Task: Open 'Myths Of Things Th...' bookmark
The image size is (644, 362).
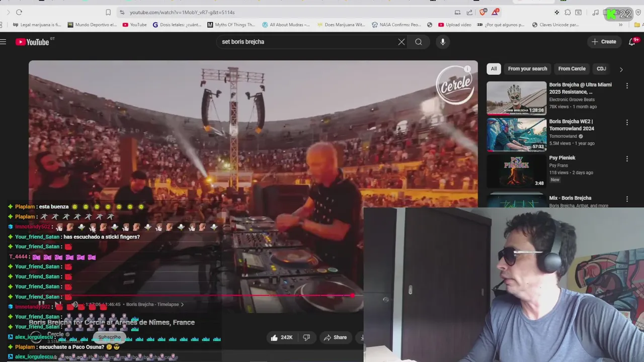Action: pyautogui.click(x=231, y=25)
